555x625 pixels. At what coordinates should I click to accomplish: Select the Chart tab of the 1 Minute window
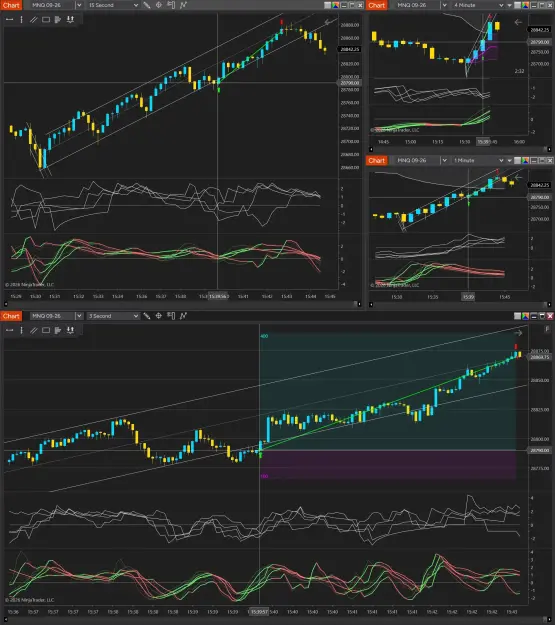(376, 160)
